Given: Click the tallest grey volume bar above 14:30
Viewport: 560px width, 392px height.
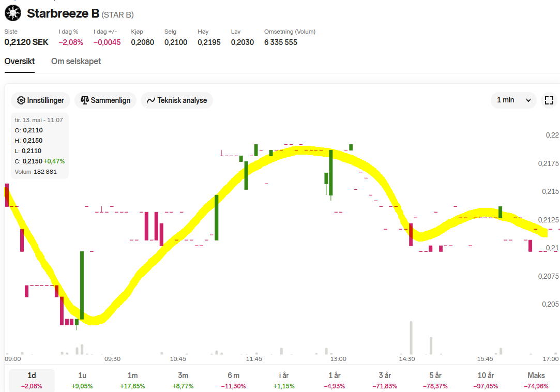Looking at the screenshot, I should [x=411, y=338].
